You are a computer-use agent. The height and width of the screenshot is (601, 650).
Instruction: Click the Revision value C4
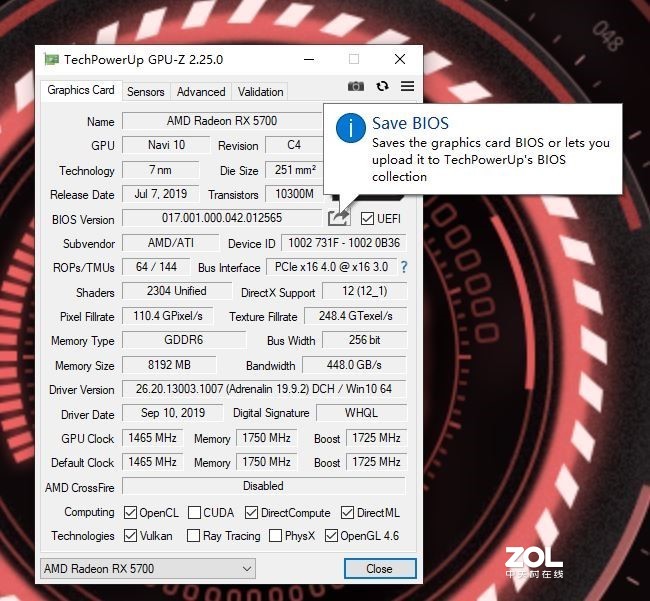(x=293, y=145)
